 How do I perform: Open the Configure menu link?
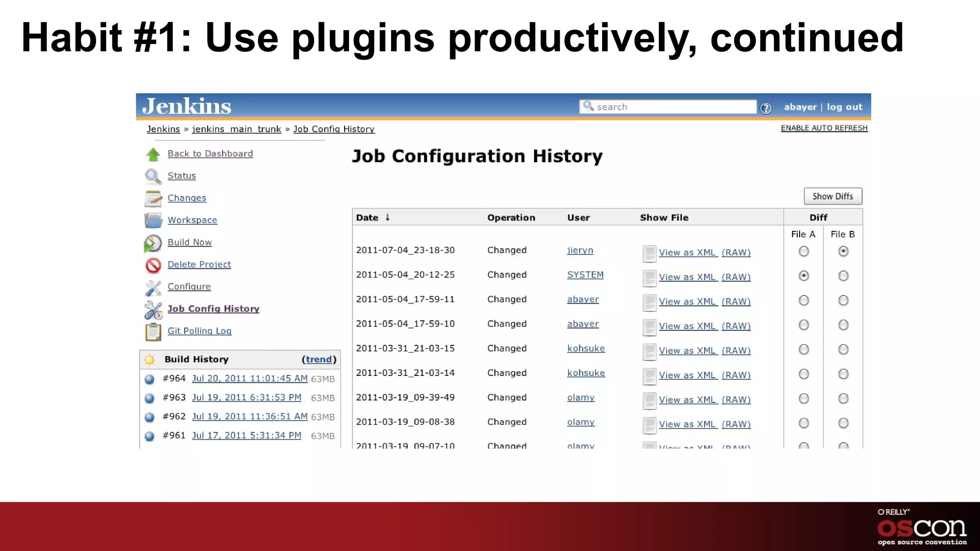pyautogui.click(x=189, y=287)
